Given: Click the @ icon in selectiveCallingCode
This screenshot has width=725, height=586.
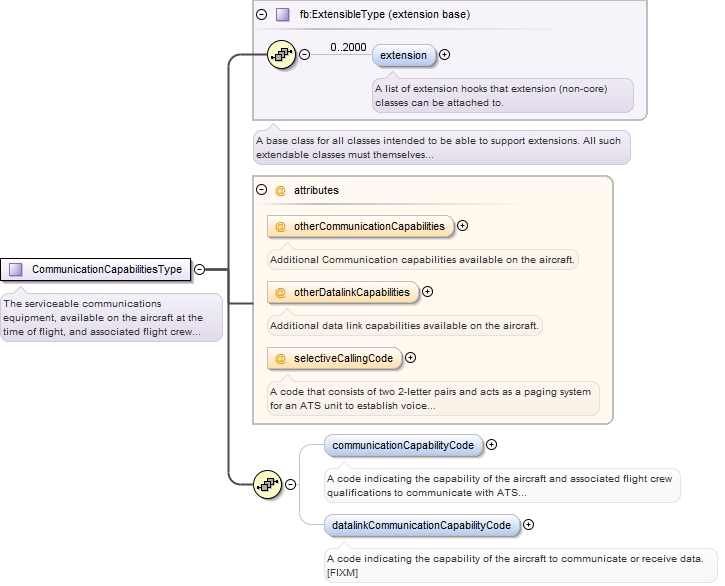Looking at the screenshot, I should tap(281, 358).
